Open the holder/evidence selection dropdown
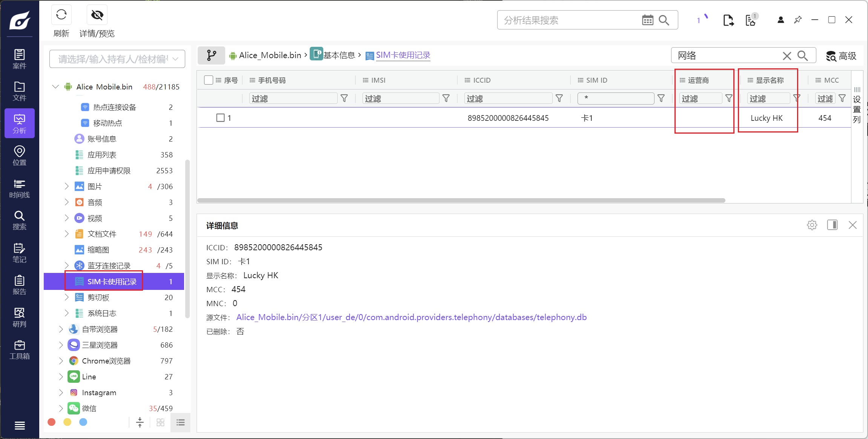868x439 pixels. pyautogui.click(x=117, y=59)
